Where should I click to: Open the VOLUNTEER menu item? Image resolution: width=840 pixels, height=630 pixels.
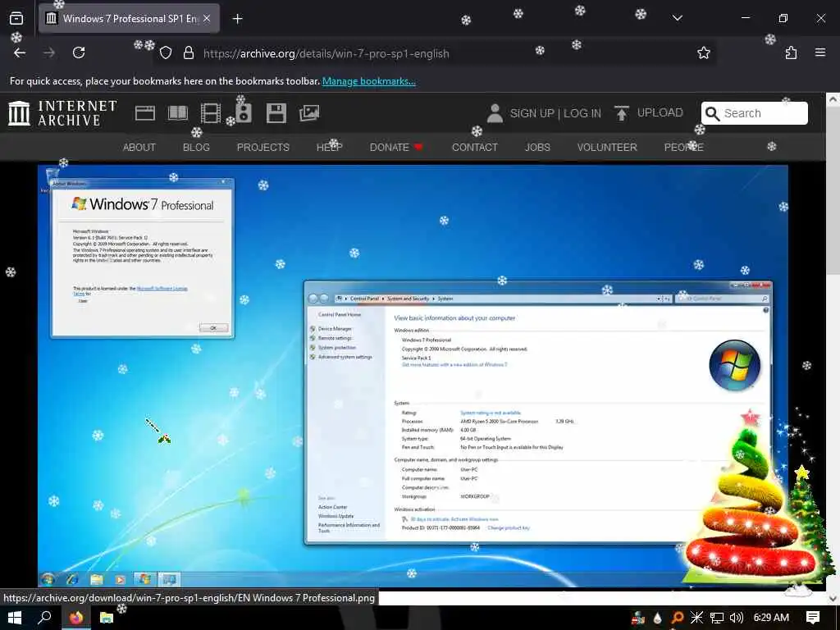[x=607, y=148]
